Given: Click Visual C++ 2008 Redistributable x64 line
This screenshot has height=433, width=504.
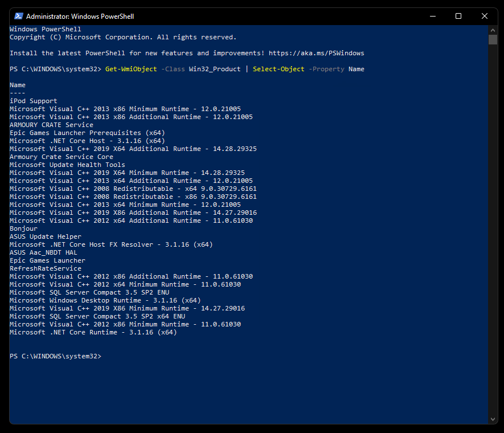Looking at the screenshot, I should tap(133, 189).
